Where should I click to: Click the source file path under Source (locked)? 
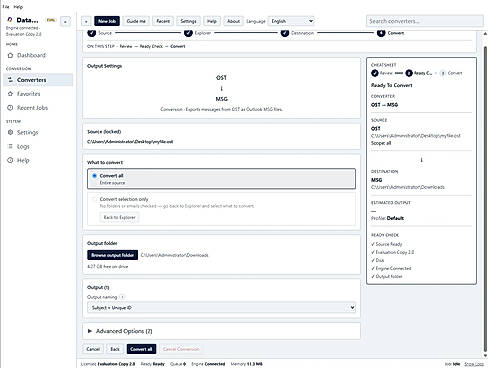[130, 142]
